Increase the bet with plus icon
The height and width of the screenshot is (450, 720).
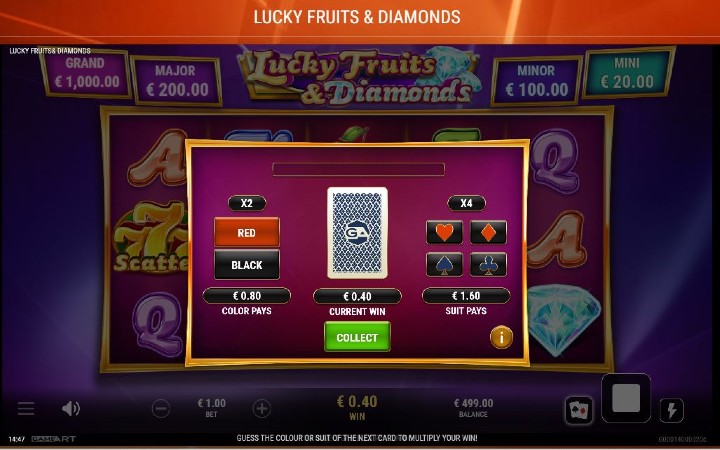click(x=262, y=408)
